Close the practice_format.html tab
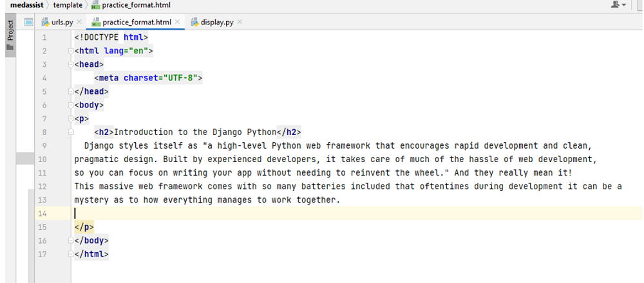 coord(178,23)
